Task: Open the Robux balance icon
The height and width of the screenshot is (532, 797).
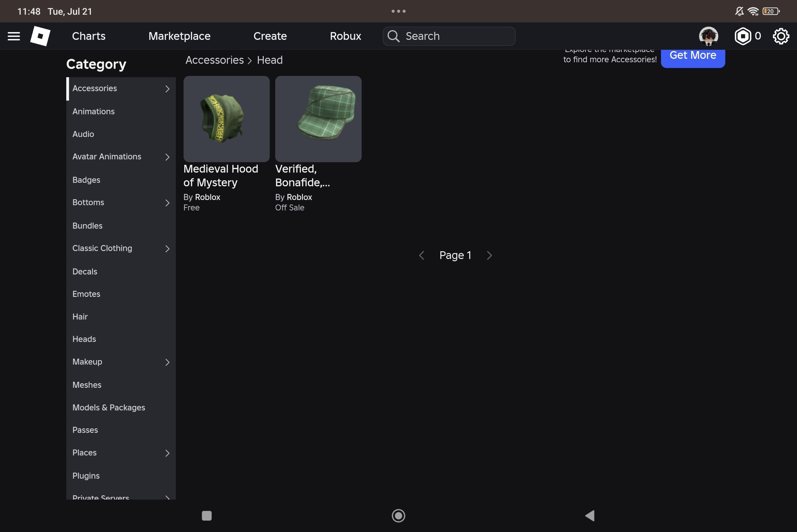Action: pyautogui.click(x=743, y=36)
